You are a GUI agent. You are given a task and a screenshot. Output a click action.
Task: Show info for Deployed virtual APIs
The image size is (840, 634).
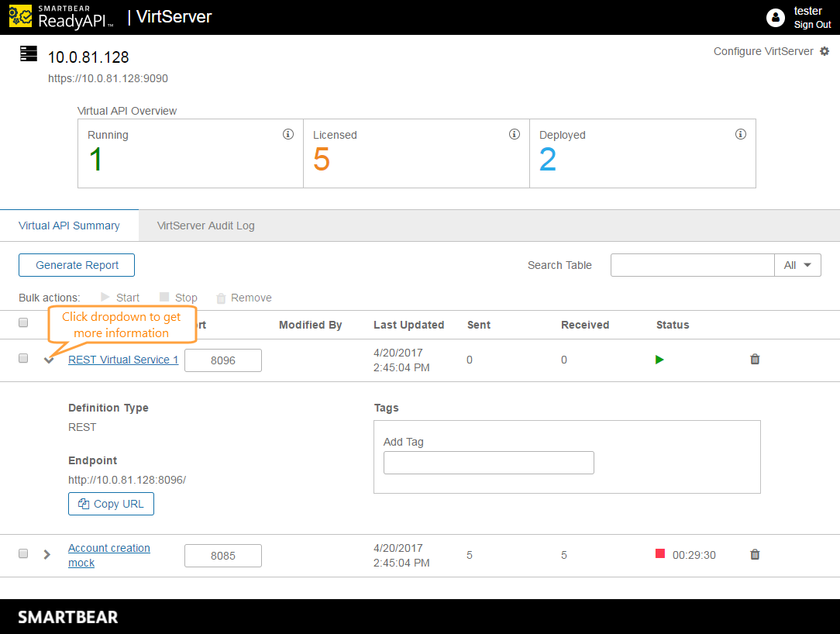740,134
